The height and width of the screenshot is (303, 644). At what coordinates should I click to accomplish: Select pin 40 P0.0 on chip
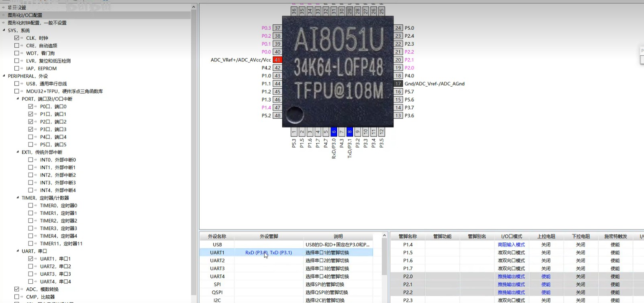click(277, 52)
